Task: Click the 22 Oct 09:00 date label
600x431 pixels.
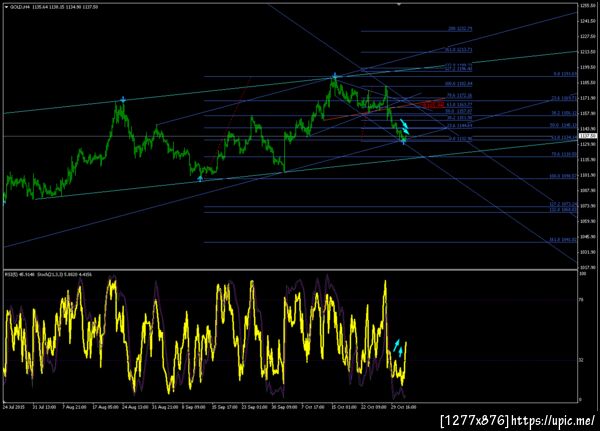Action: (x=374, y=407)
